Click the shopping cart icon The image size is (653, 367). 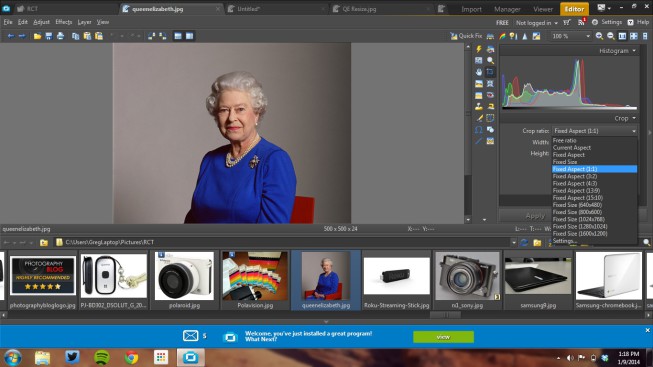pyautogui.click(x=567, y=22)
